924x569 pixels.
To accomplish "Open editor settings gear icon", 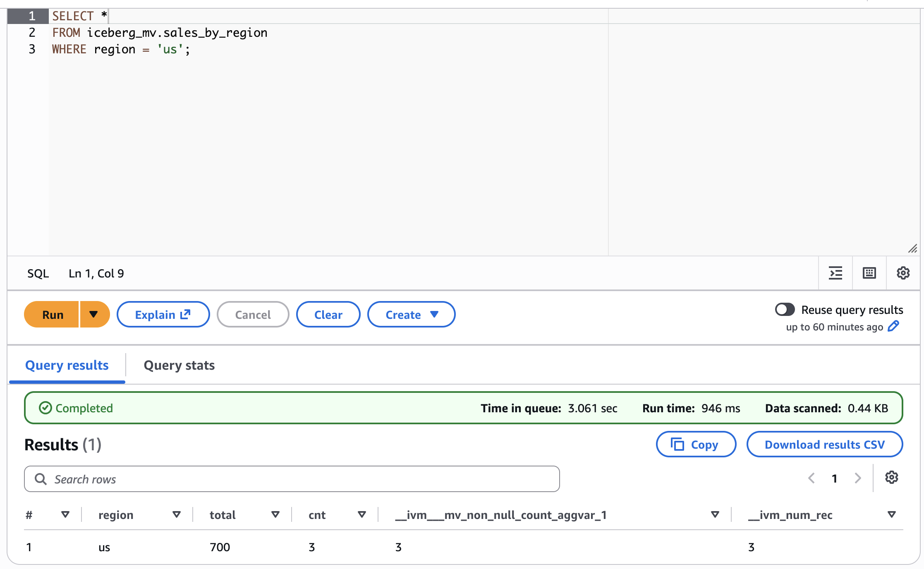I will click(x=903, y=273).
